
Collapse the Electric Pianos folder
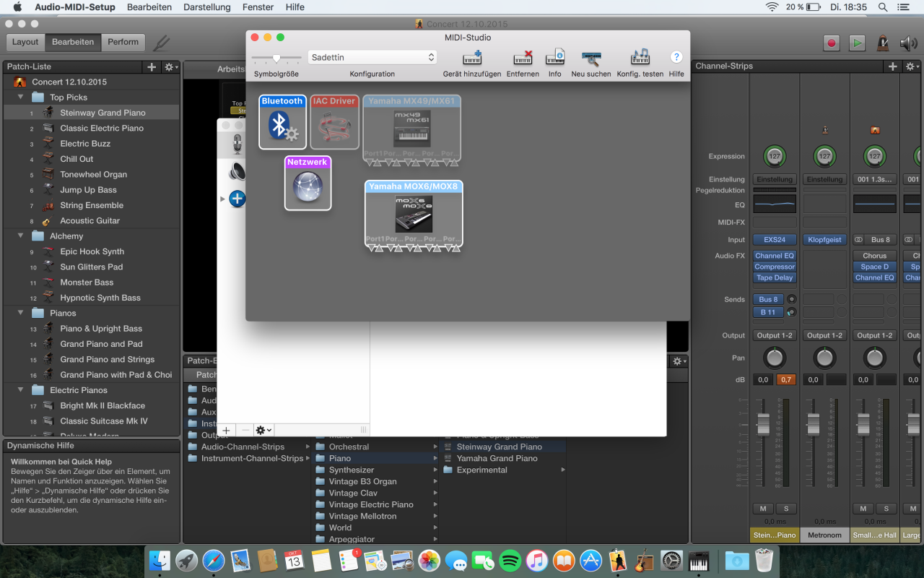point(21,390)
